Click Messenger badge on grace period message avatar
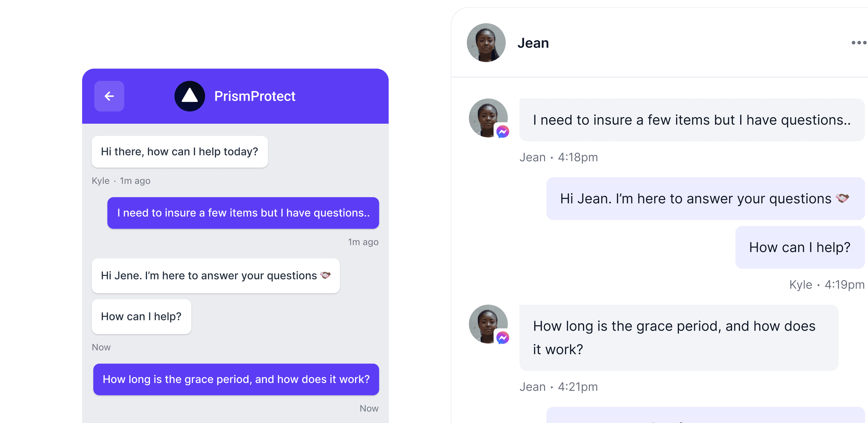868x423 pixels. pos(502,338)
